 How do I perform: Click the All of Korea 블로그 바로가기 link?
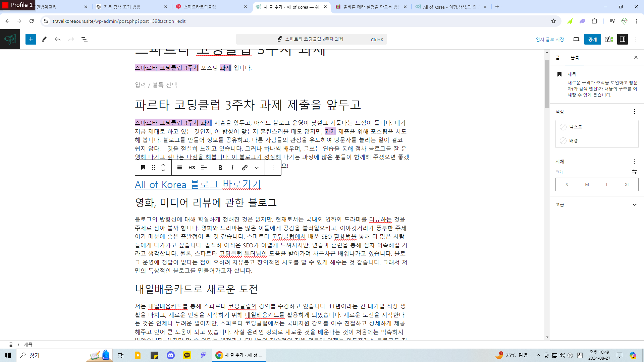(198, 184)
